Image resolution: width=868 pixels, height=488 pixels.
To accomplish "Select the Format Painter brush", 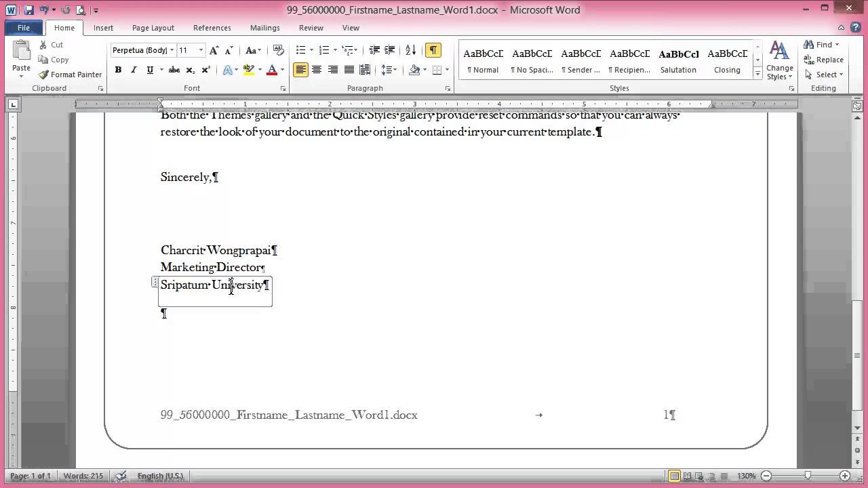I will 71,75.
